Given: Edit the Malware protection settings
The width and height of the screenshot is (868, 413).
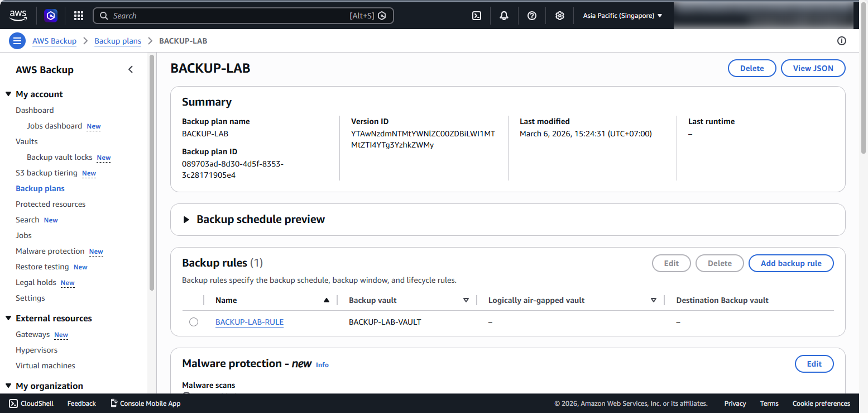Looking at the screenshot, I should [x=814, y=364].
